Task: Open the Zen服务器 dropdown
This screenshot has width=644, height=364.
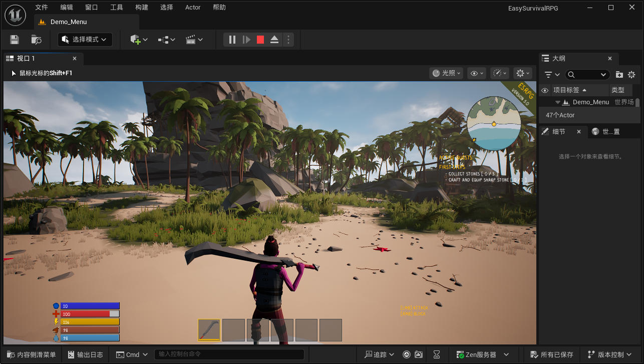Action: [483, 354]
